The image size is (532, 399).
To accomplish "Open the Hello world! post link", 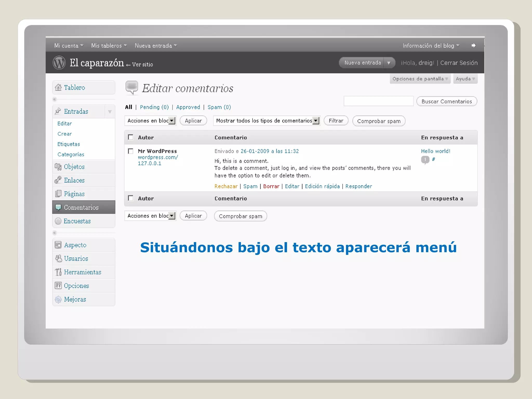I will tap(436, 151).
